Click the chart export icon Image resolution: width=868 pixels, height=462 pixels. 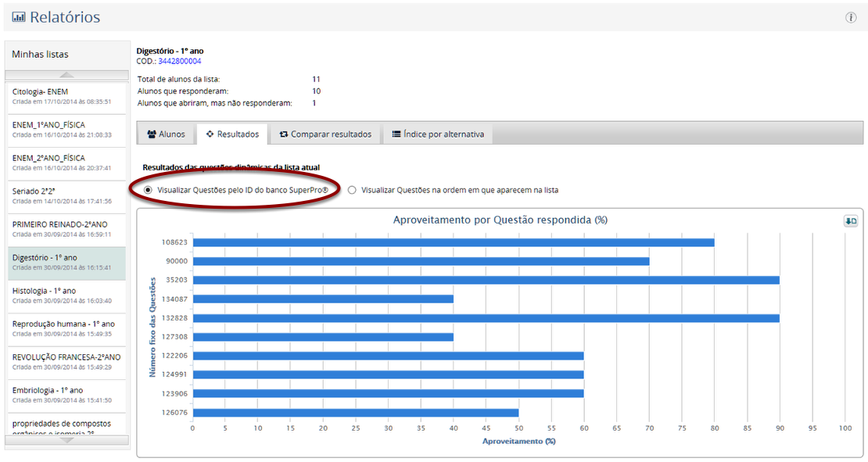[850, 221]
